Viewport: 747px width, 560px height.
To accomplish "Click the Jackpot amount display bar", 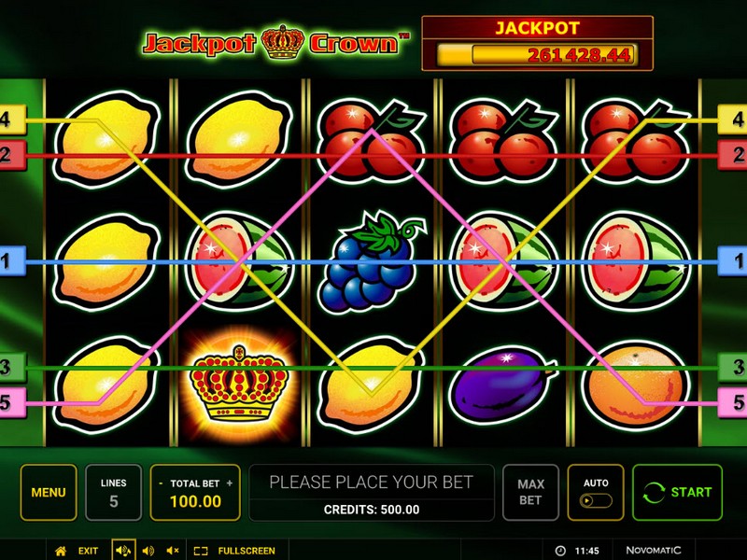I will [538, 55].
